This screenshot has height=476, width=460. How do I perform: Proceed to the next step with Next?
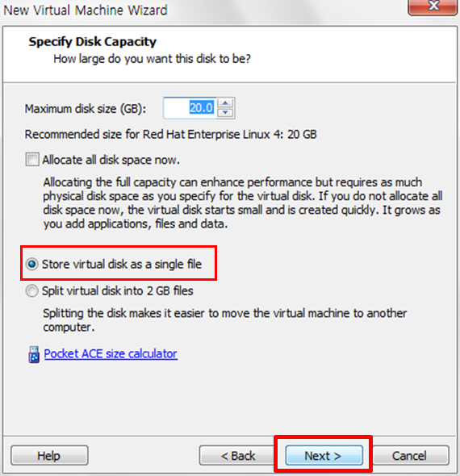(x=324, y=455)
